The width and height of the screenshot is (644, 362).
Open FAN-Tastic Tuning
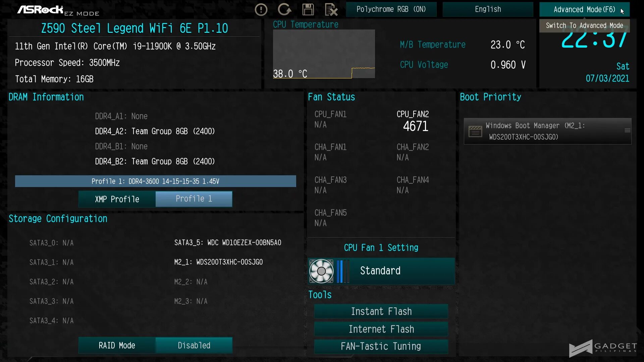click(381, 346)
